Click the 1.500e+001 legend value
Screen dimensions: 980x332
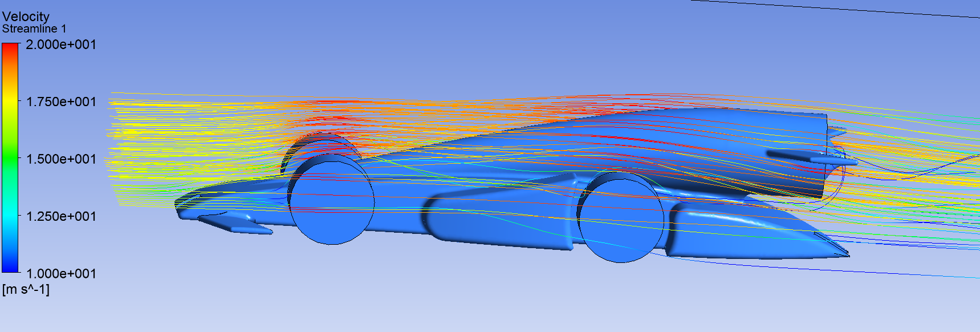(61, 159)
